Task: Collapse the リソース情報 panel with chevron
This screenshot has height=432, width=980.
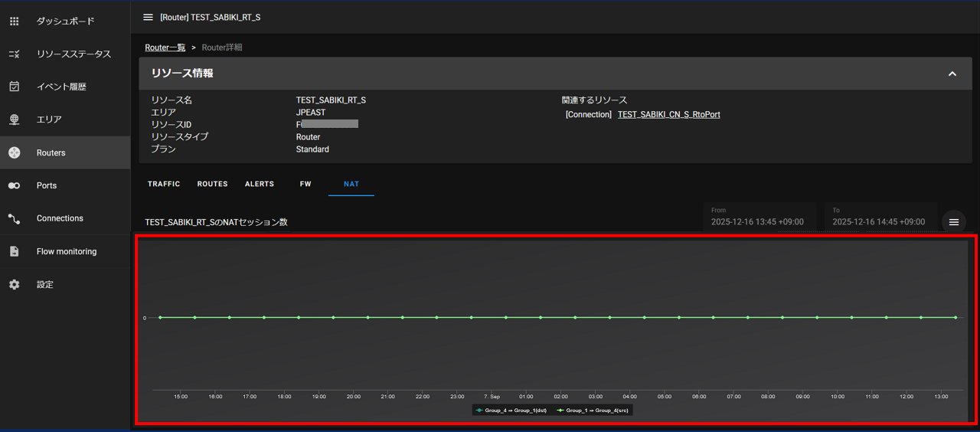Action: click(952, 74)
